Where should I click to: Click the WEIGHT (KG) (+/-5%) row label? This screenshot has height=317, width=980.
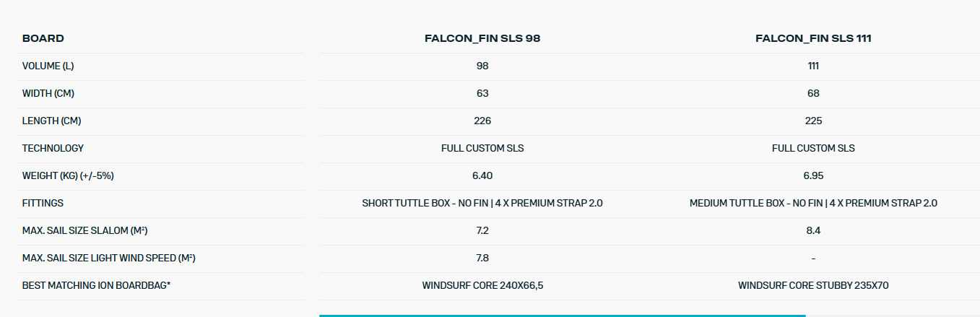point(68,176)
